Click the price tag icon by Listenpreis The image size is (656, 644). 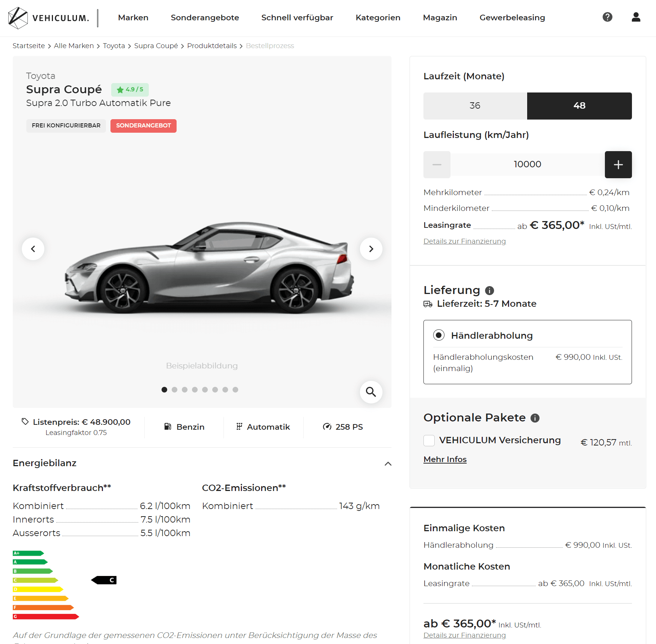click(25, 422)
